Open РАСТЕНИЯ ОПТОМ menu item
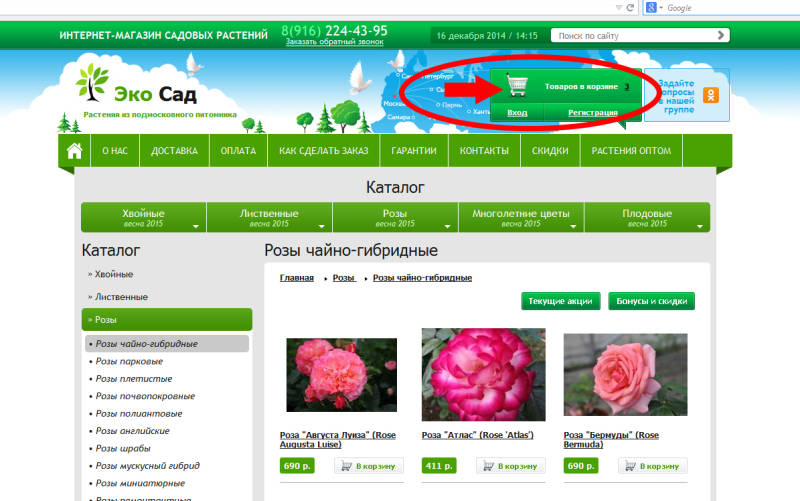Screen dimensions: 800x501 pos(631,151)
